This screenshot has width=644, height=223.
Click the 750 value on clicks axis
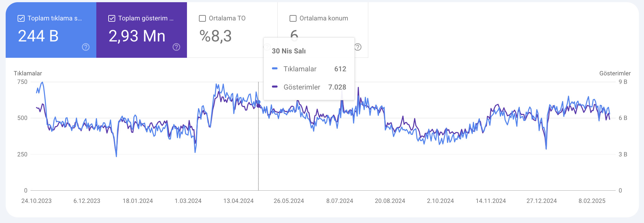pyautogui.click(x=22, y=82)
